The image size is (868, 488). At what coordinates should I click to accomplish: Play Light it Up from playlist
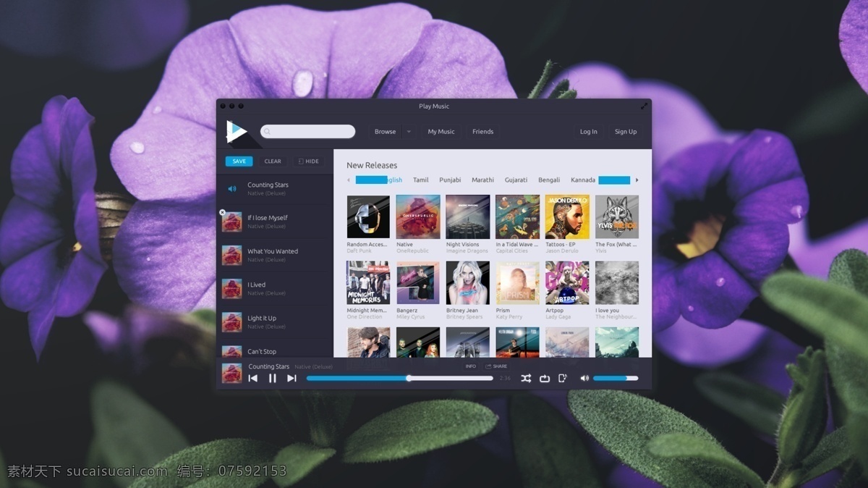pos(275,322)
